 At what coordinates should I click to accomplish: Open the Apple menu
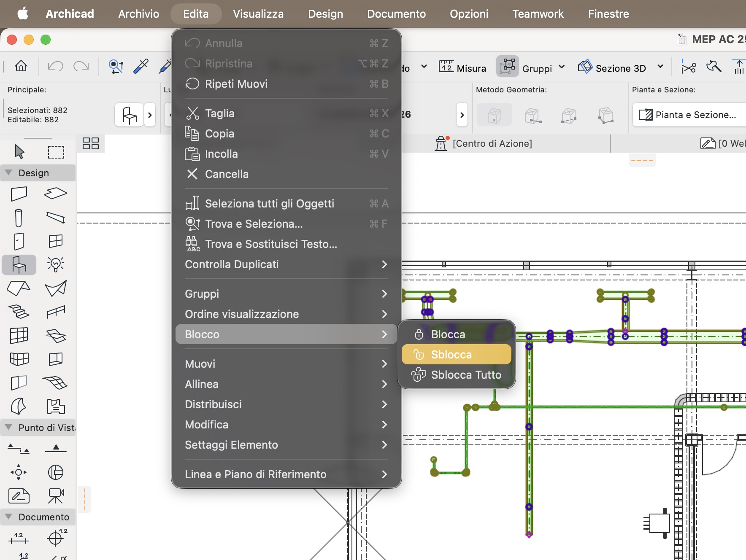tap(23, 14)
